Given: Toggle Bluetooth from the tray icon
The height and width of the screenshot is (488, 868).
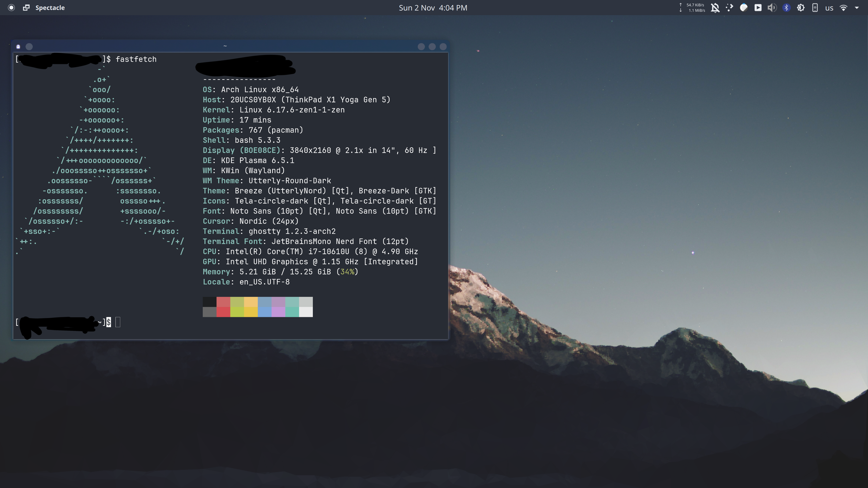Looking at the screenshot, I should (786, 7).
